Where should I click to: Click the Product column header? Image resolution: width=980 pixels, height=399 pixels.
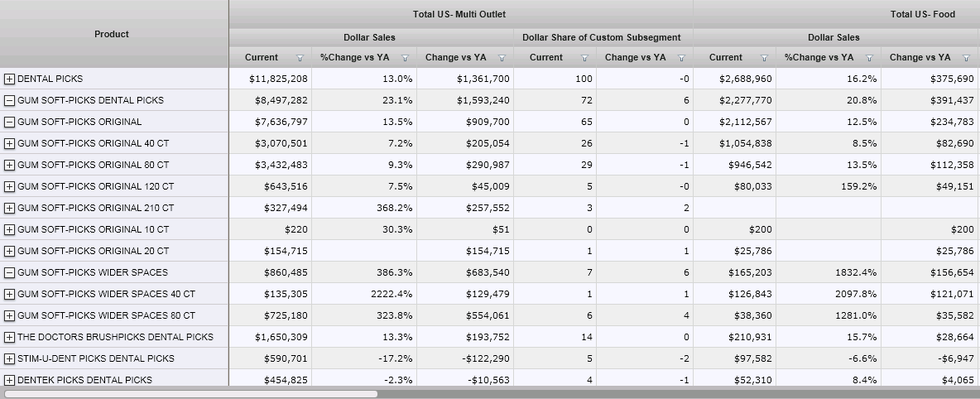coord(112,34)
